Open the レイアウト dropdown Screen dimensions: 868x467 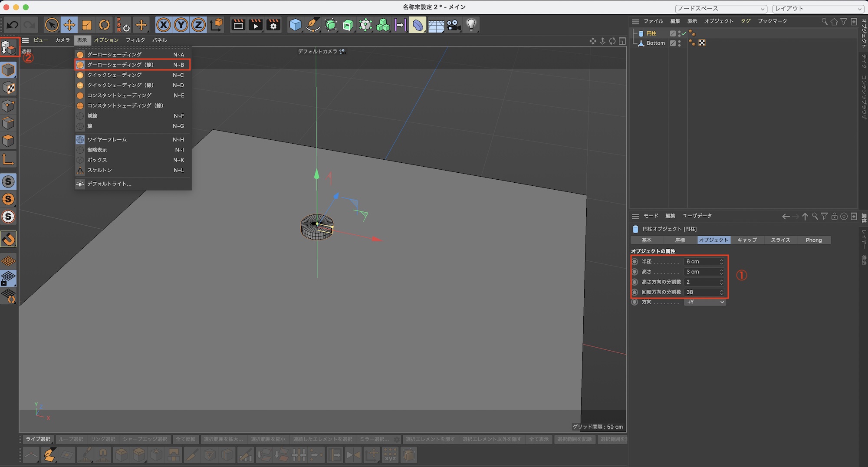(x=818, y=9)
